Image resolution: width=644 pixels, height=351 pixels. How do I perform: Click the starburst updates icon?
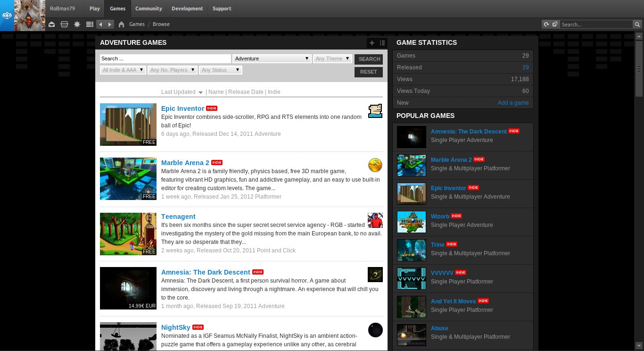(x=77, y=25)
